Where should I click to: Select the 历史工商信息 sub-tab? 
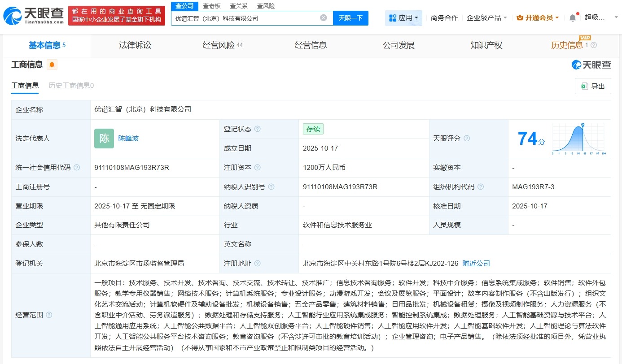70,85
